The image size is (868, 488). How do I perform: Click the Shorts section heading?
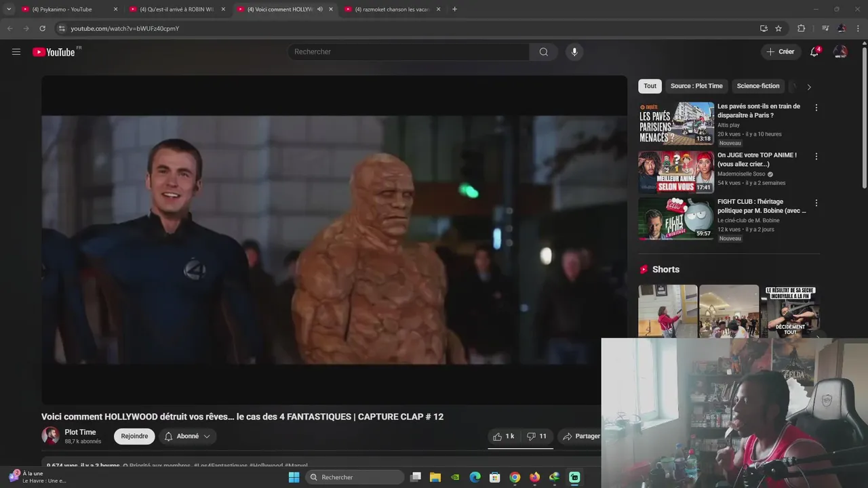point(665,269)
